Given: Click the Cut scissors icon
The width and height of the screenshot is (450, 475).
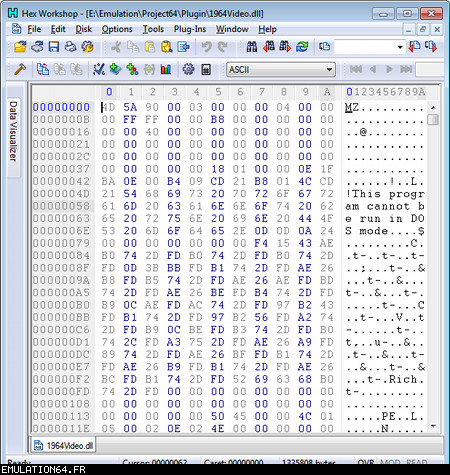Looking at the screenshot, I should (x=116, y=47).
